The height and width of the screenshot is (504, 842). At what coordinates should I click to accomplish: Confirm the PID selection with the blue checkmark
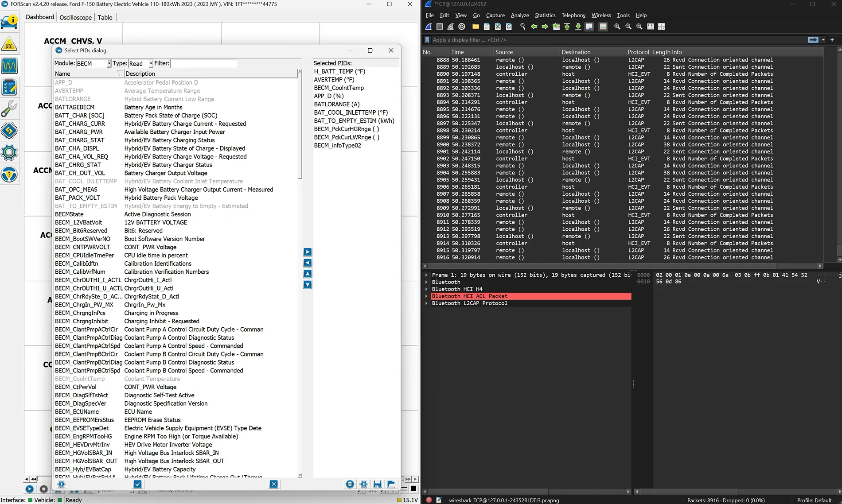(137, 484)
